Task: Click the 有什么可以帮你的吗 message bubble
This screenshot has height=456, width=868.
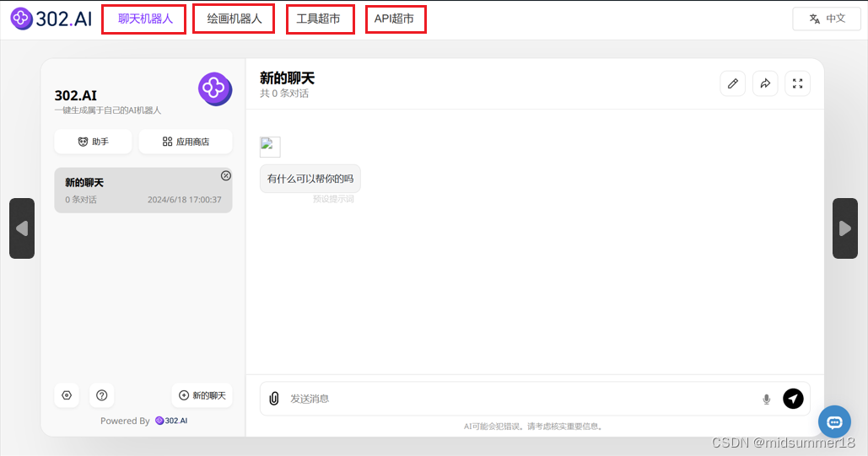Action: 310,179
